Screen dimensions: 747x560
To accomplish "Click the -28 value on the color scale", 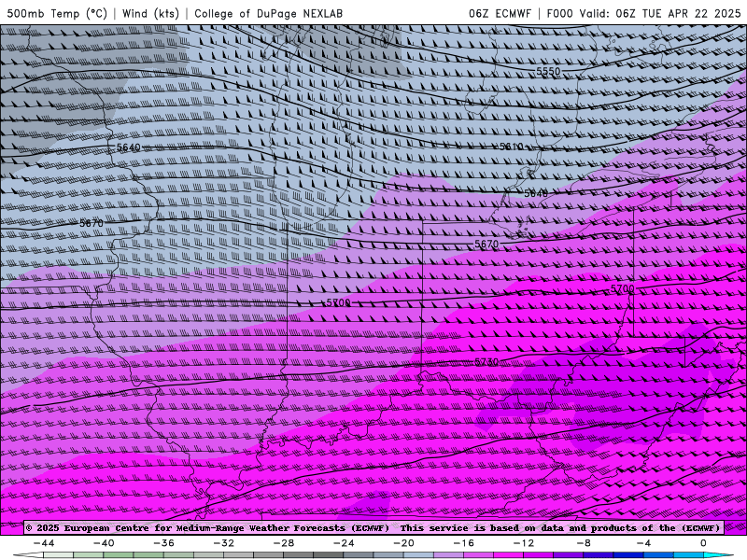I will pos(284,543).
